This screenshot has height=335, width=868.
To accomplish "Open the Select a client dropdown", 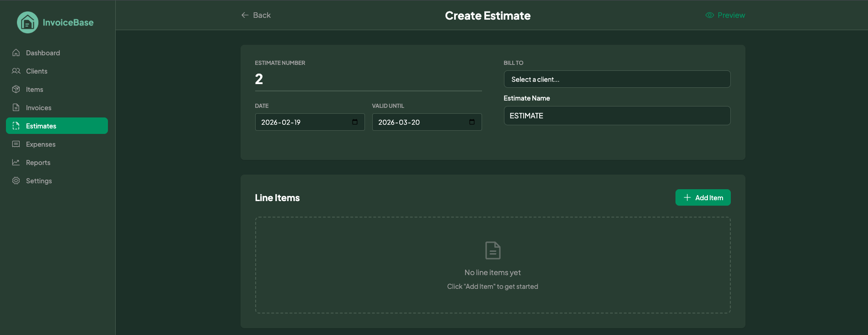I will click(x=616, y=79).
